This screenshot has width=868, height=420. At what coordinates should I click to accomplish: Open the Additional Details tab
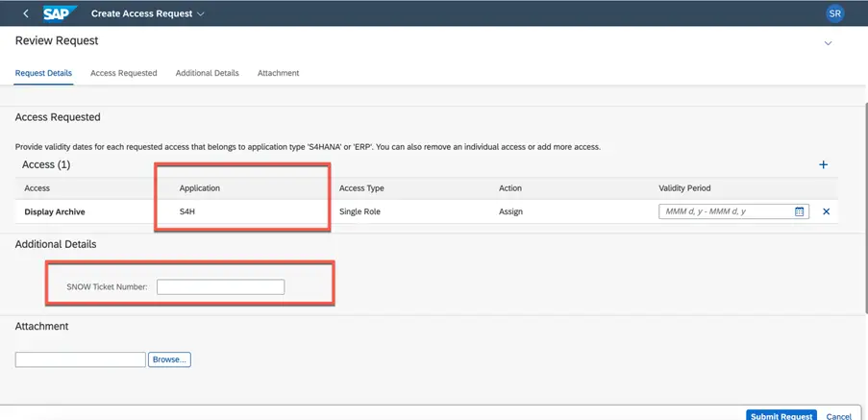[x=207, y=73]
